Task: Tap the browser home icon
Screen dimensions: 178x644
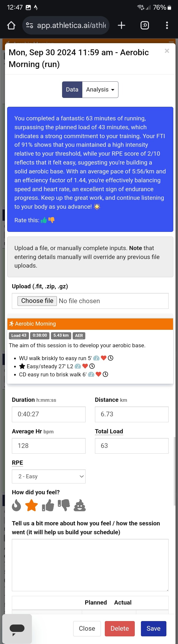Action: pos(11,25)
